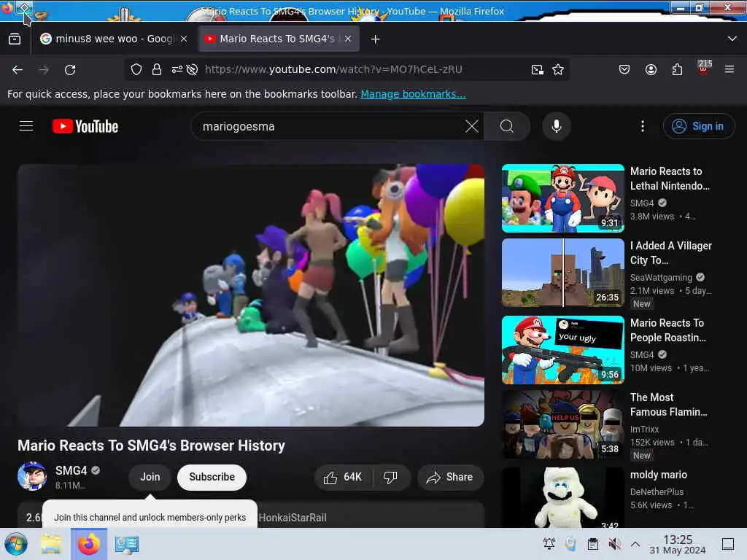Open picture-in-picture icon in address bar
The height and width of the screenshot is (560, 747).
pyautogui.click(x=538, y=69)
